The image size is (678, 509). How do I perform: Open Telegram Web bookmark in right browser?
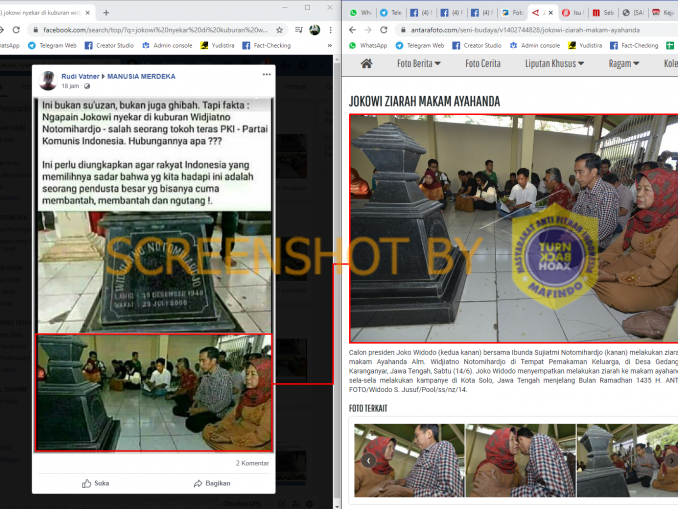(x=419, y=45)
